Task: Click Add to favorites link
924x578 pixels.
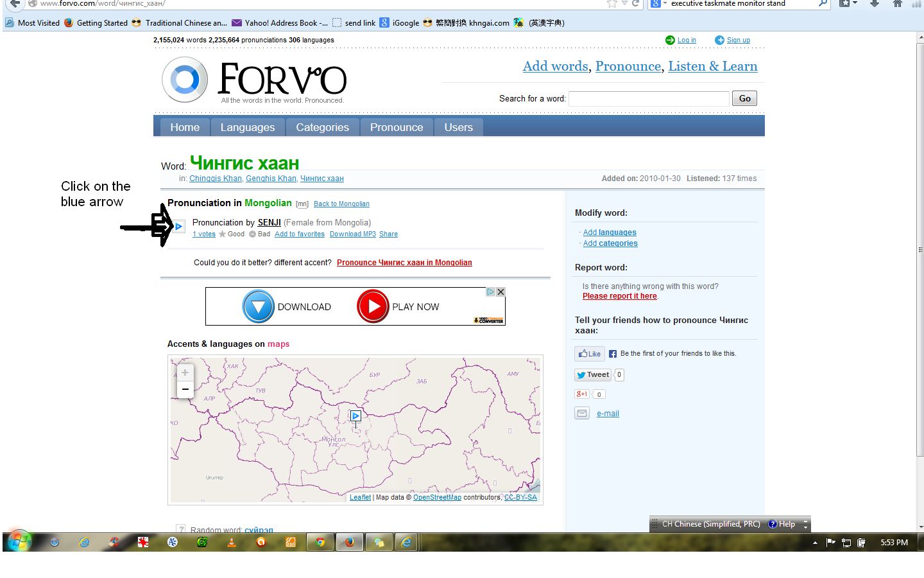Action: coord(300,234)
